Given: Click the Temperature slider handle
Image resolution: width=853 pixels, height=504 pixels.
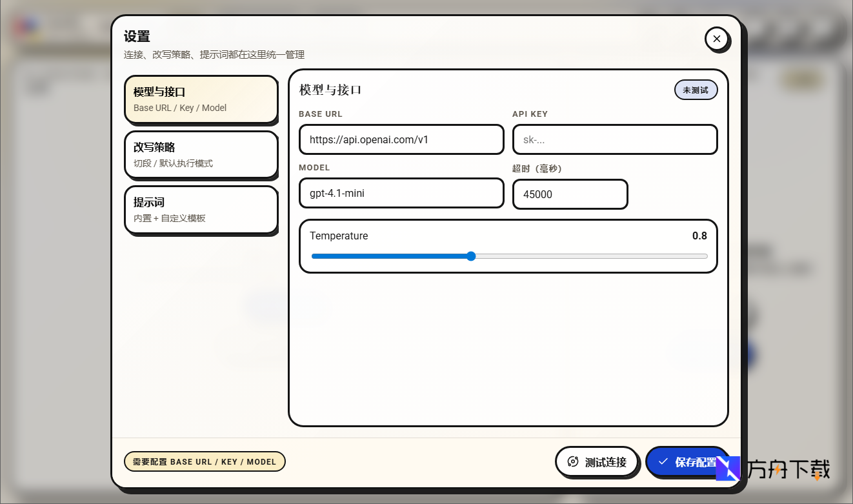Looking at the screenshot, I should coord(471,256).
